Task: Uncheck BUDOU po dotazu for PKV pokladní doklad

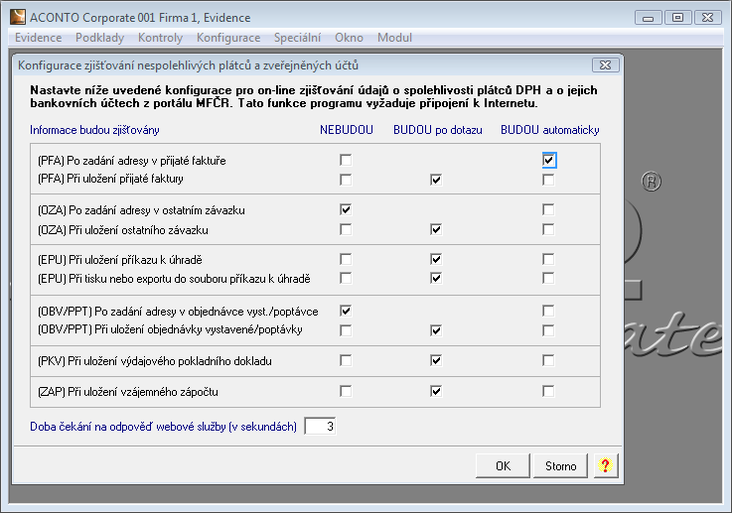Action: pos(436,360)
